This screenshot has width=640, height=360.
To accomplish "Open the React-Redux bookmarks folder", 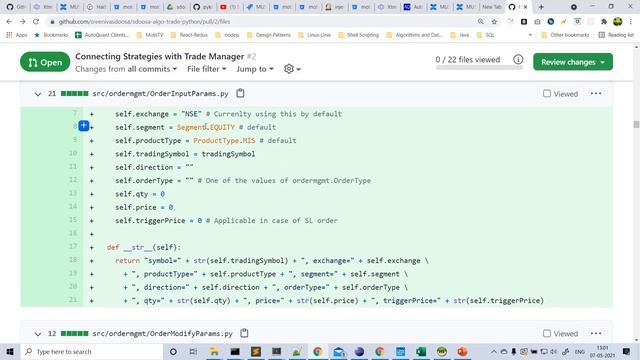I will (x=189, y=35).
